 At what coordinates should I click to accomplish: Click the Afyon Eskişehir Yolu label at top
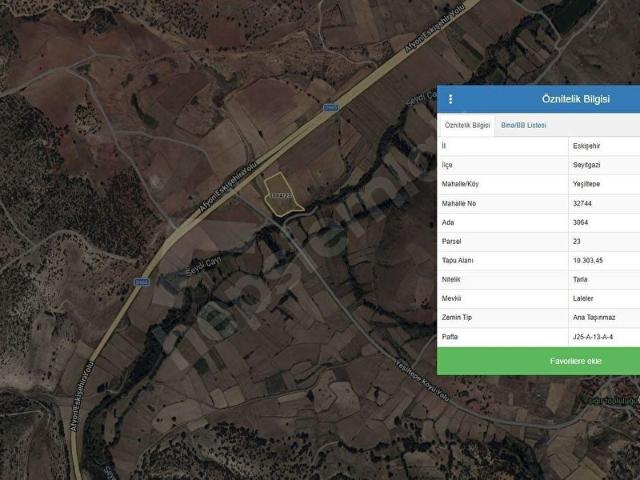click(x=434, y=29)
